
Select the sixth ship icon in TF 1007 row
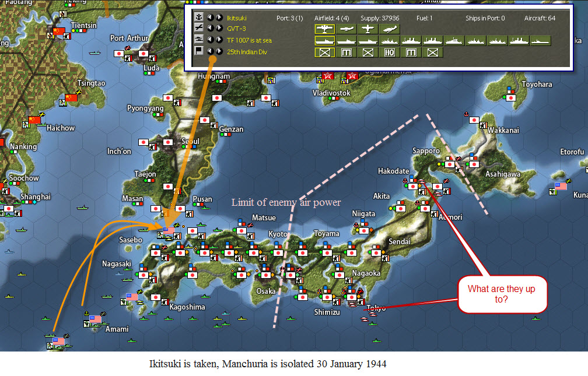[432, 40]
